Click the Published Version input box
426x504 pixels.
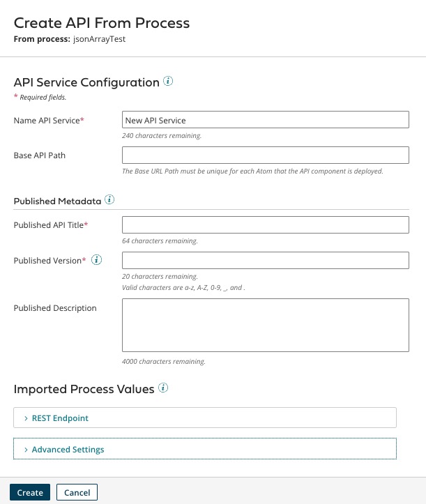265,260
